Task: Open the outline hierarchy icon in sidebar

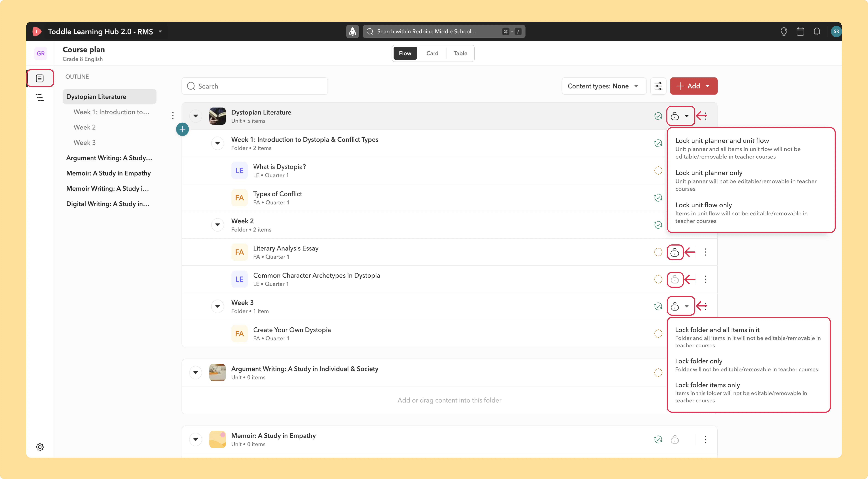Action: (40, 98)
